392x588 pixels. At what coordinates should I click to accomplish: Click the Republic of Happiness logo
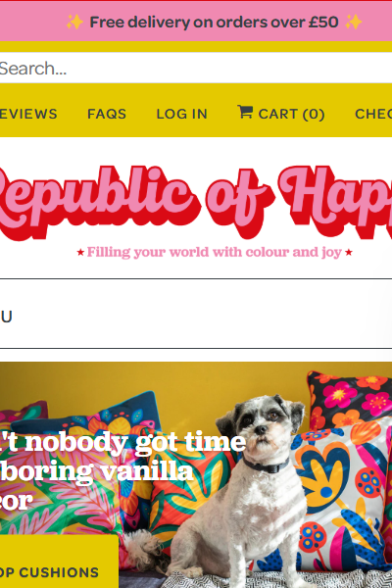196,203
